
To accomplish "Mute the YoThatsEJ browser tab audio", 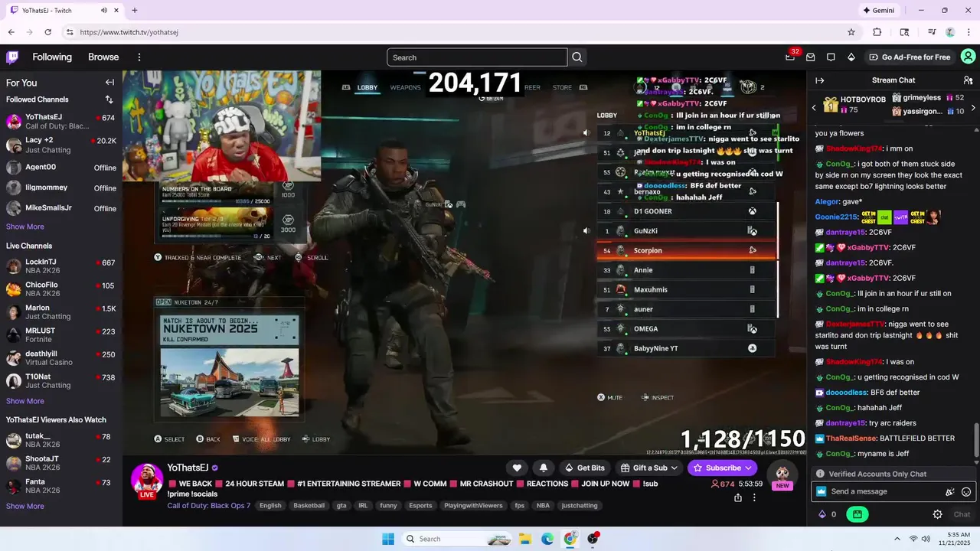I will point(104,11).
